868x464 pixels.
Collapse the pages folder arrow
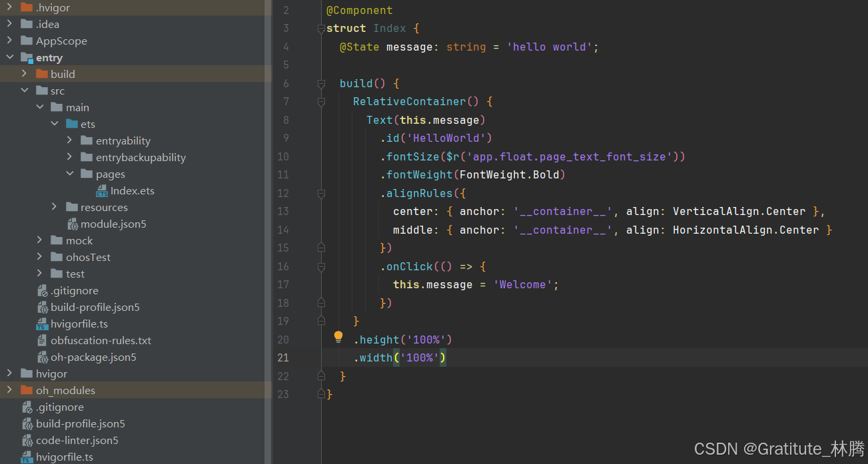[x=70, y=174]
